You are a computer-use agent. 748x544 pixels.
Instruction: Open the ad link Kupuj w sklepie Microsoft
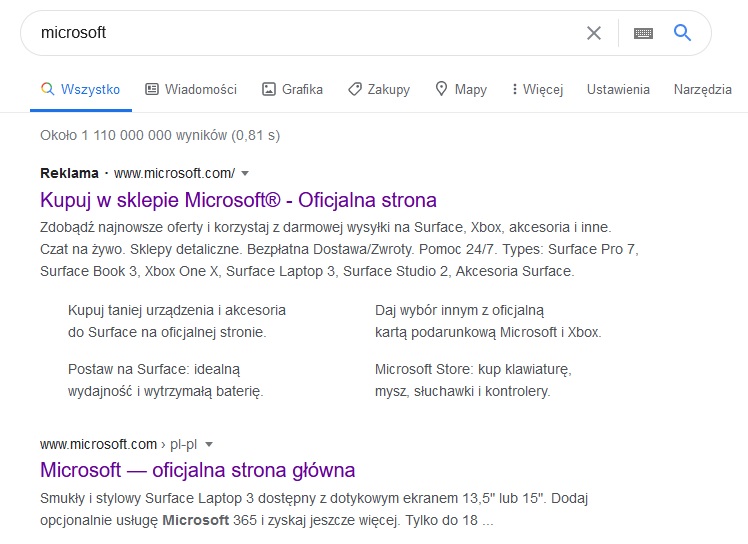(x=239, y=200)
